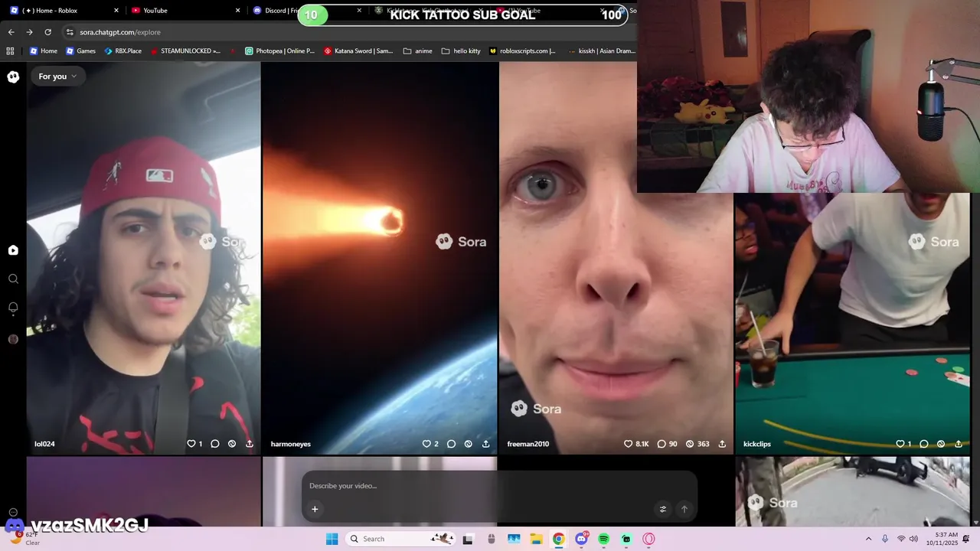The image size is (980, 551).
Task: Open the freeman2010 profile link
Action: click(528, 444)
